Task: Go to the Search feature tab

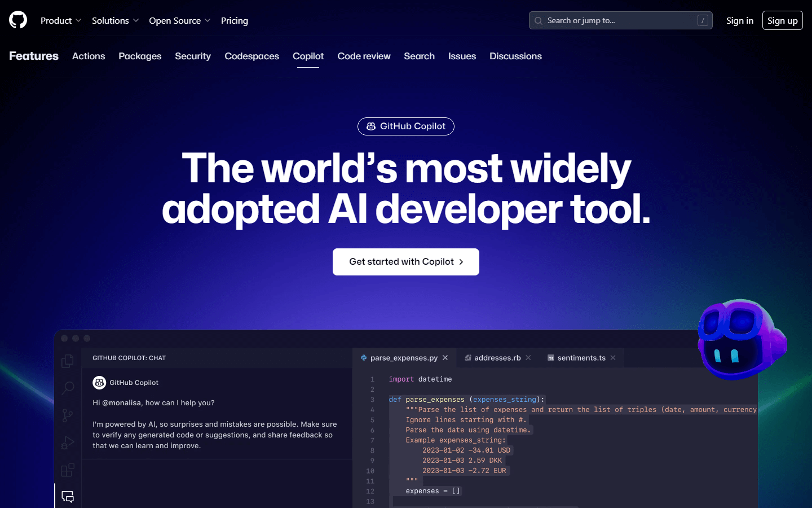Action: (419, 56)
